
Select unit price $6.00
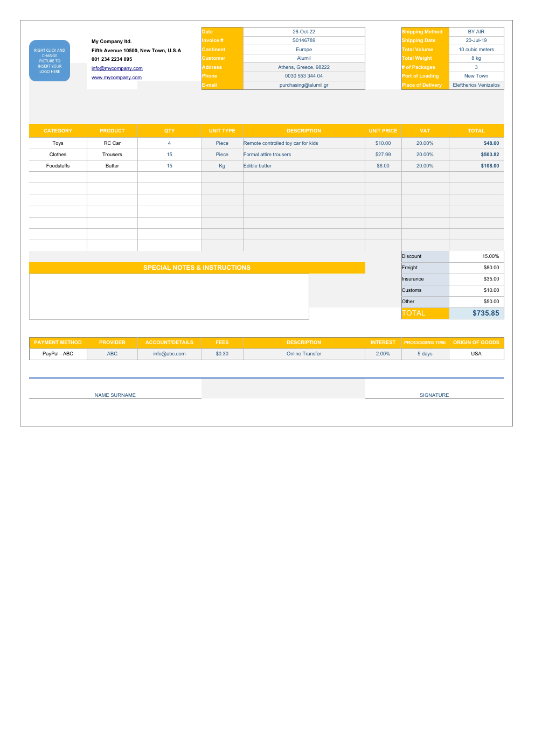point(383,166)
